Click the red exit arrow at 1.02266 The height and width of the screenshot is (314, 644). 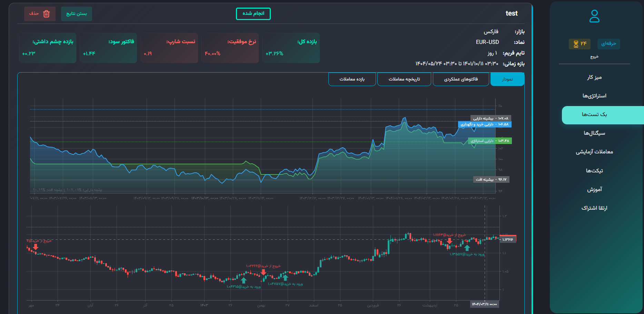pos(264,272)
